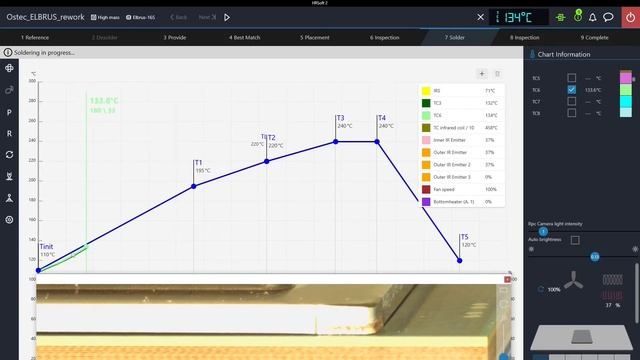Click the Inner IR Emitter legend entry

(461, 140)
